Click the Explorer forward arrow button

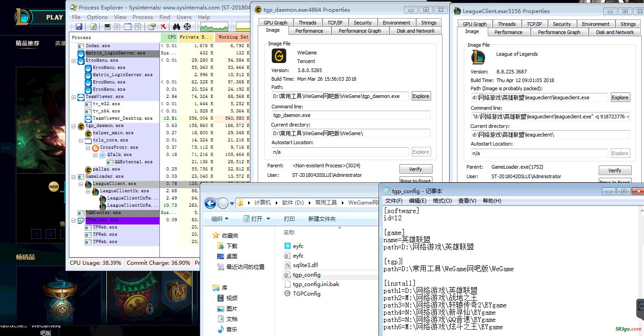tap(223, 203)
